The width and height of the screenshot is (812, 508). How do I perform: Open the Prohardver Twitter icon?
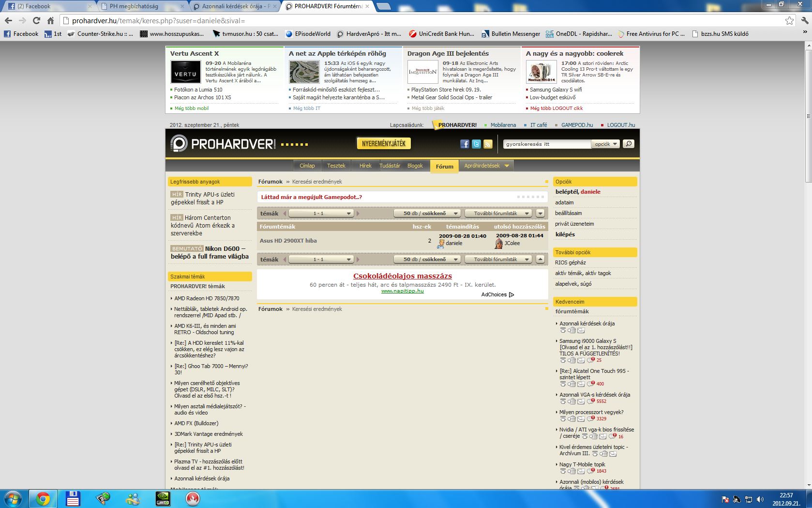tap(476, 144)
